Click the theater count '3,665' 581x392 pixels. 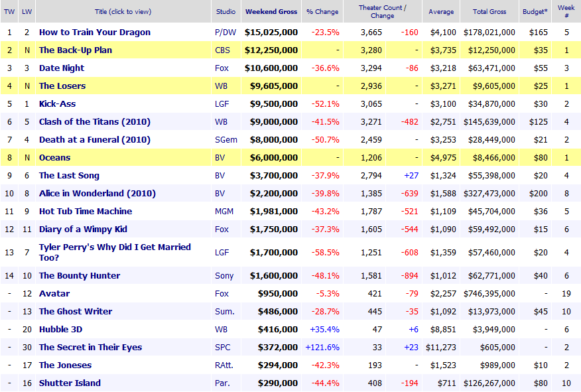(x=371, y=33)
